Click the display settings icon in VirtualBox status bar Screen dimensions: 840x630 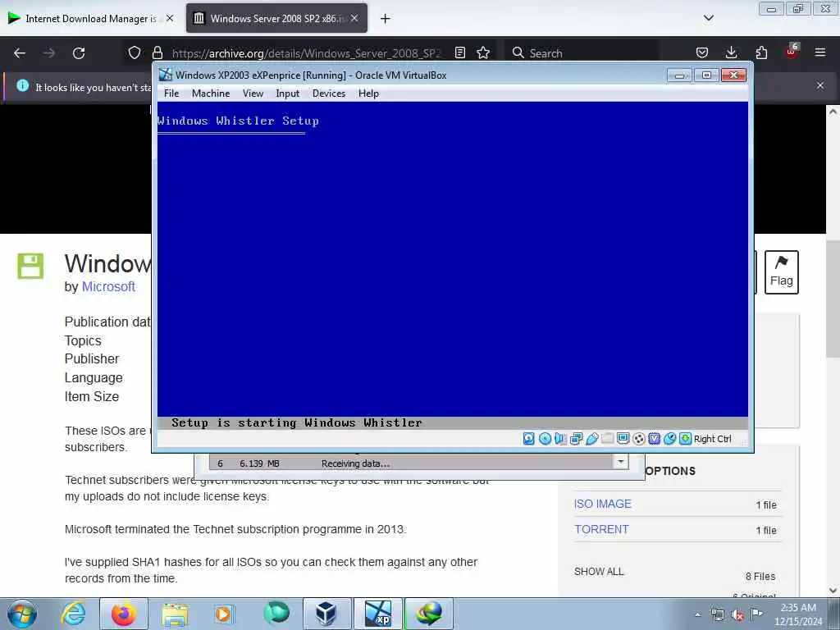pos(623,439)
